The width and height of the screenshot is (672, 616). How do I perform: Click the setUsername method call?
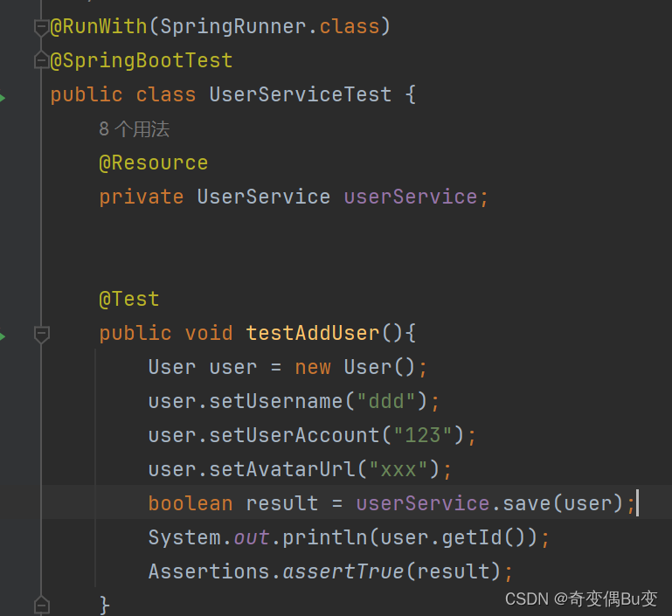[x=276, y=401]
